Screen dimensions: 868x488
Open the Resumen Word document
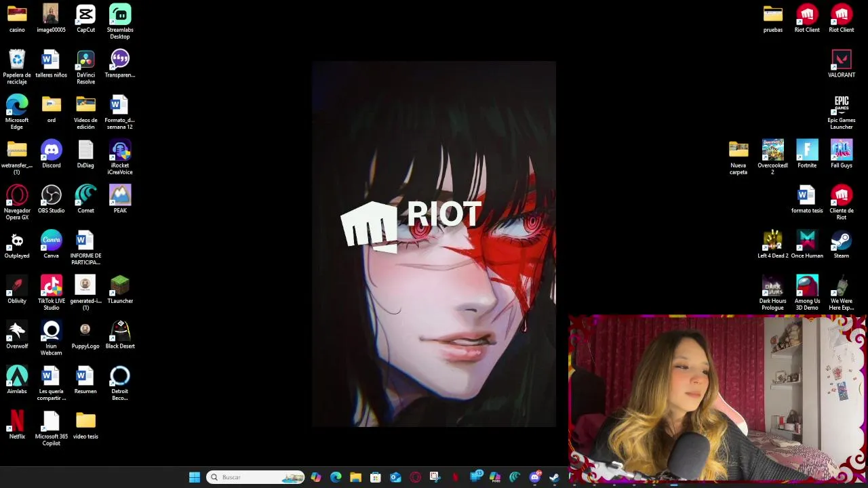point(85,380)
